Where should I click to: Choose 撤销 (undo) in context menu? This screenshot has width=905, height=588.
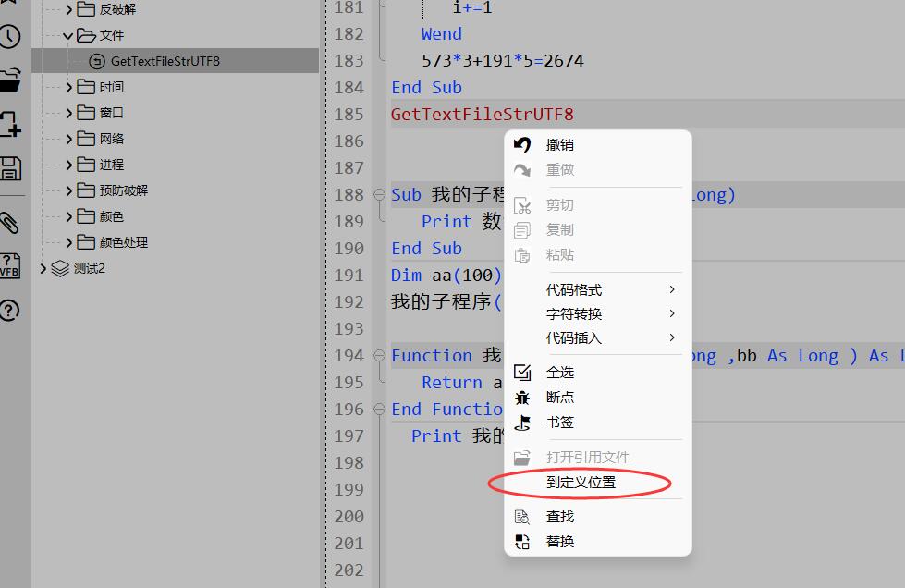[559, 145]
